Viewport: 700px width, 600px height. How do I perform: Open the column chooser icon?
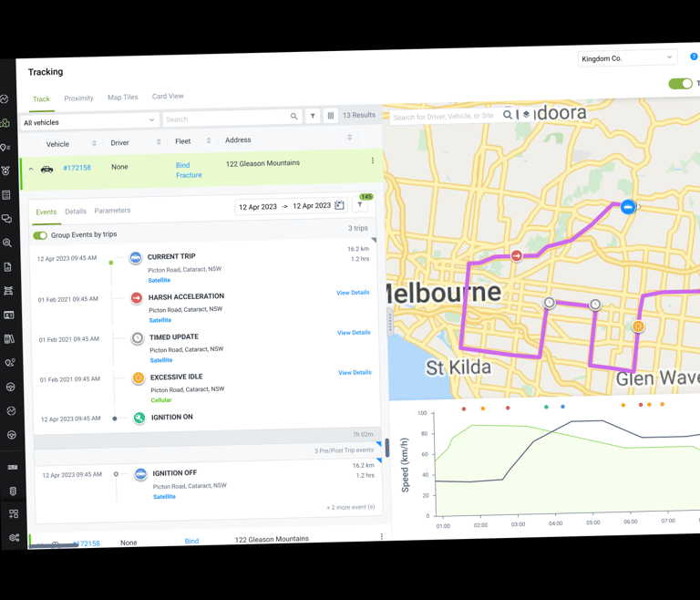331,115
